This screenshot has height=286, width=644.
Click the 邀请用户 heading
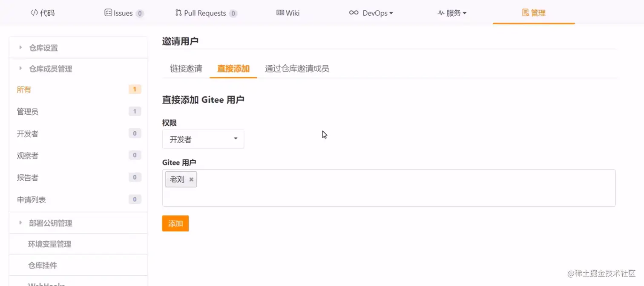click(x=180, y=41)
